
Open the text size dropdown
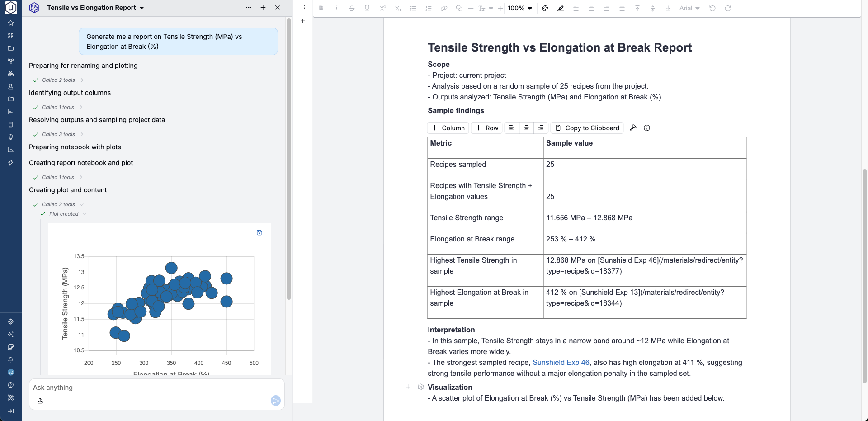pos(486,8)
